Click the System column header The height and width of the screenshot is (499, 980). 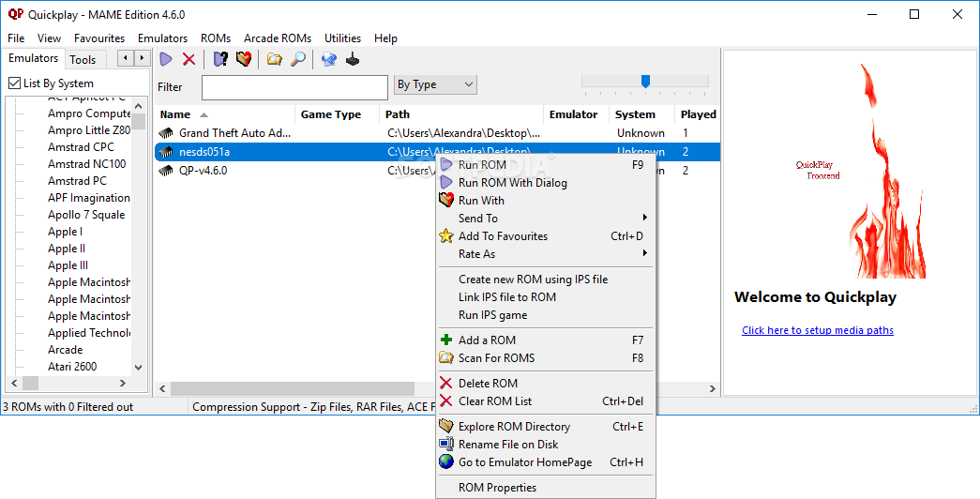pos(641,114)
